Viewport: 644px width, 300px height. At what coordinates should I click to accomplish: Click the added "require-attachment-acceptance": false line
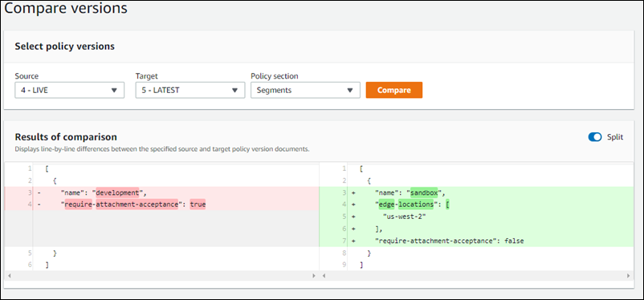coord(476,241)
